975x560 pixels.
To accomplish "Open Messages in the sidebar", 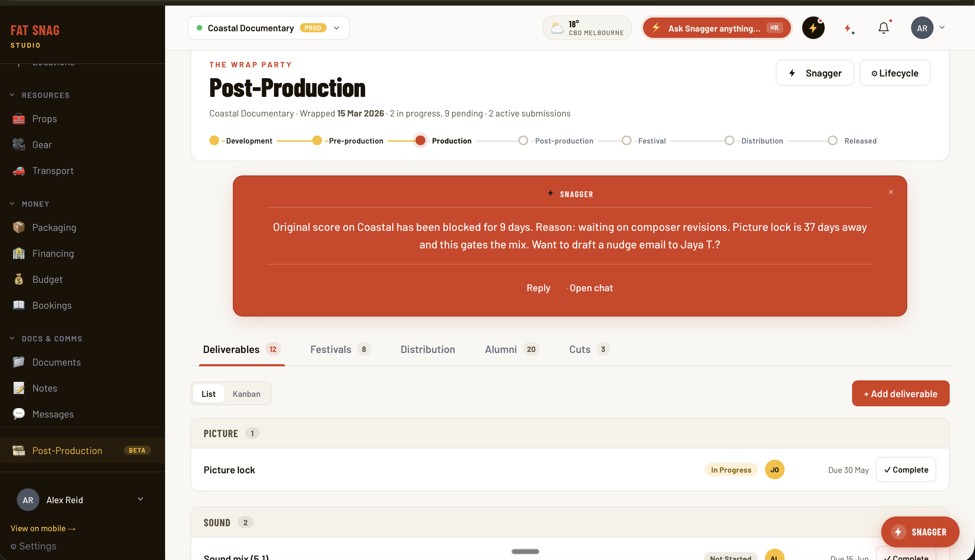I will pyautogui.click(x=53, y=414).
